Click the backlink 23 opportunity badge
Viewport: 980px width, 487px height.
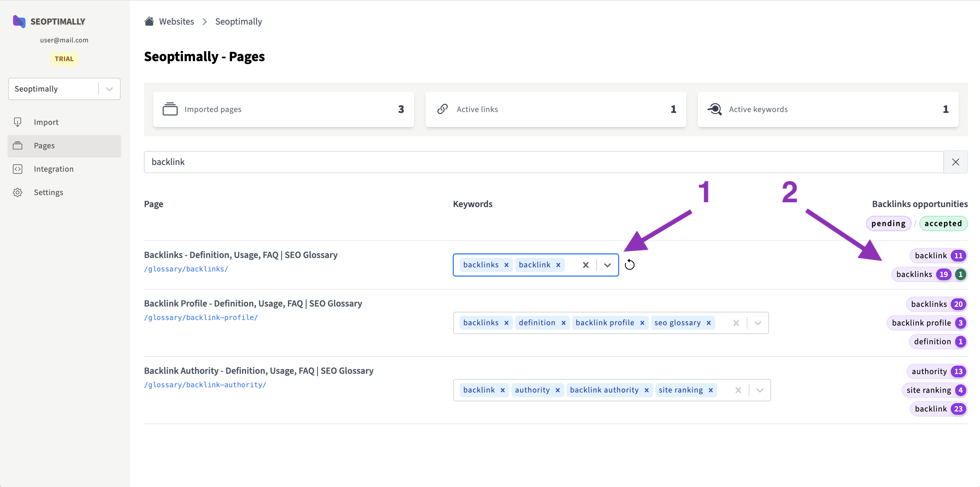coord(938,409)
